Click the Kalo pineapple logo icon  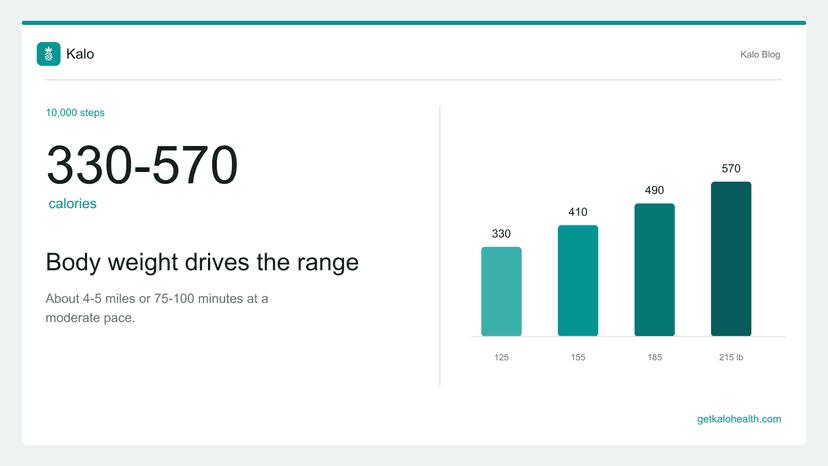pyautogui.click(x=49, y=54)
